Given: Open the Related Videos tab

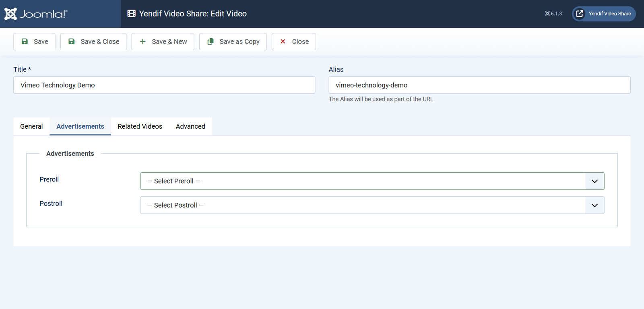Looking at the screenshot, I should tap(140, 126).
